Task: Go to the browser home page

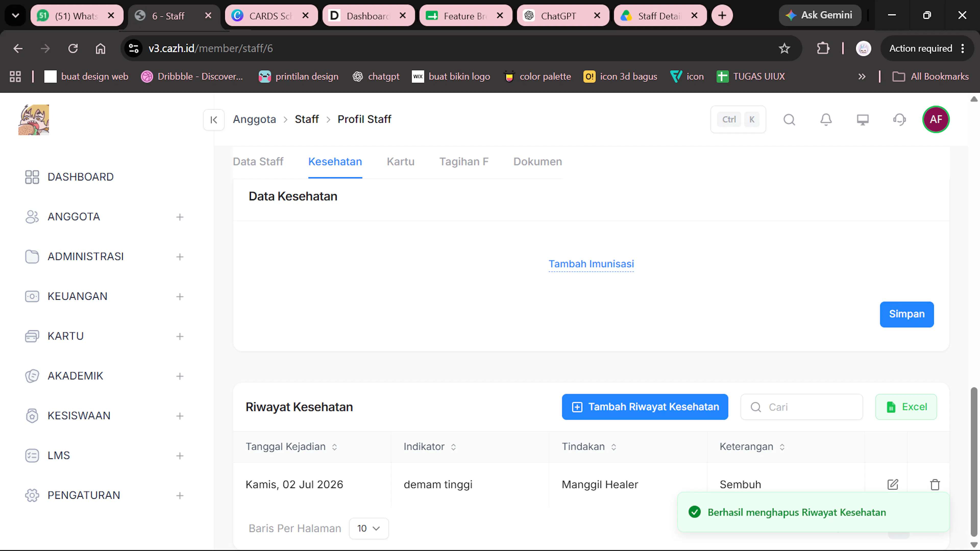Action: 101,48
